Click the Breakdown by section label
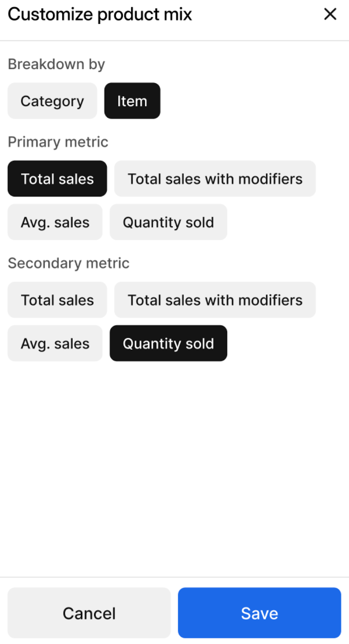349x644 pixels. (x=56, y=64)
